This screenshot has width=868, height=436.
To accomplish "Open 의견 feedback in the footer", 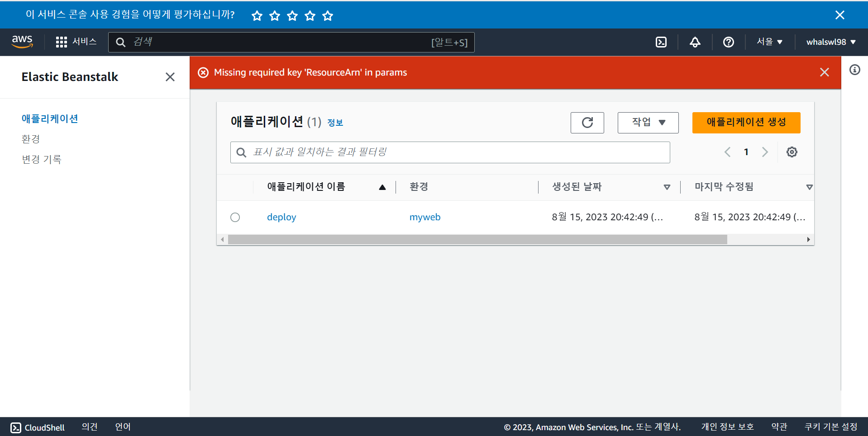I will tap(90, 427).
